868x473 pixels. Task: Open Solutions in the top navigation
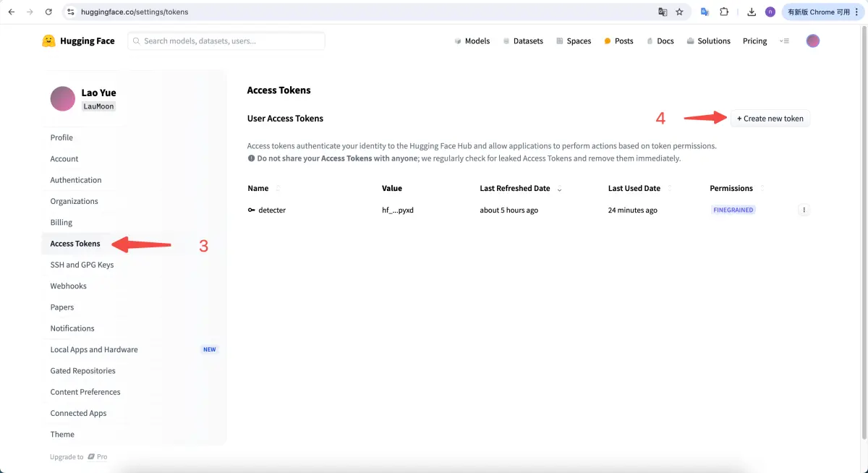(708, 41)
